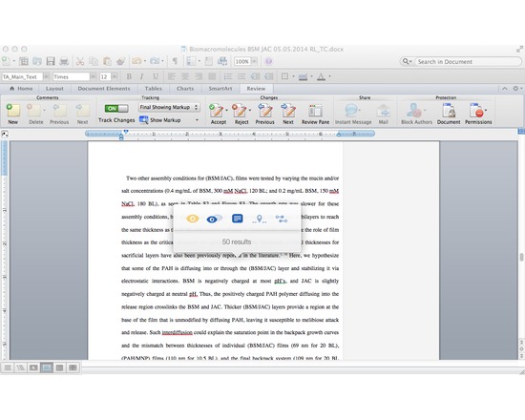Click the Redo arrow icon
The image size is (525, 420).
click(155, 61)
